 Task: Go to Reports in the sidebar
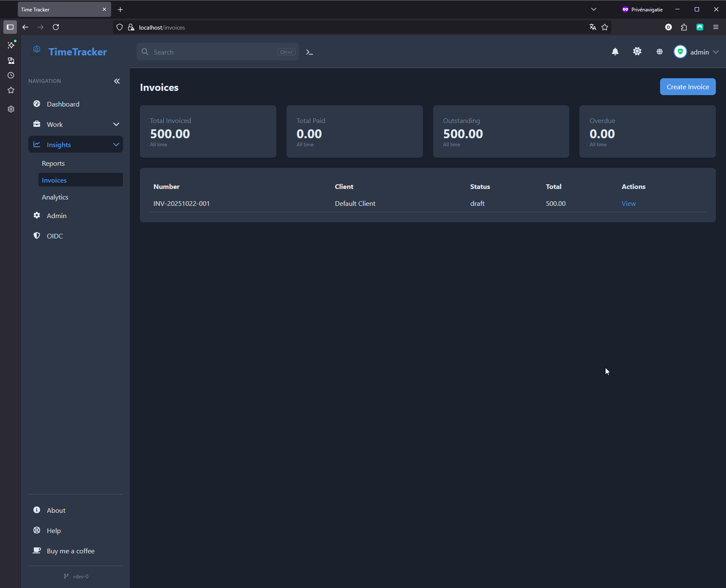(x=53, y=164)
